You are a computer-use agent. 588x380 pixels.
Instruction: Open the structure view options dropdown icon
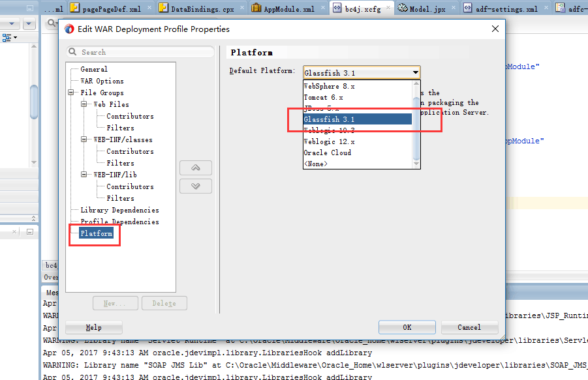[9, 37]
